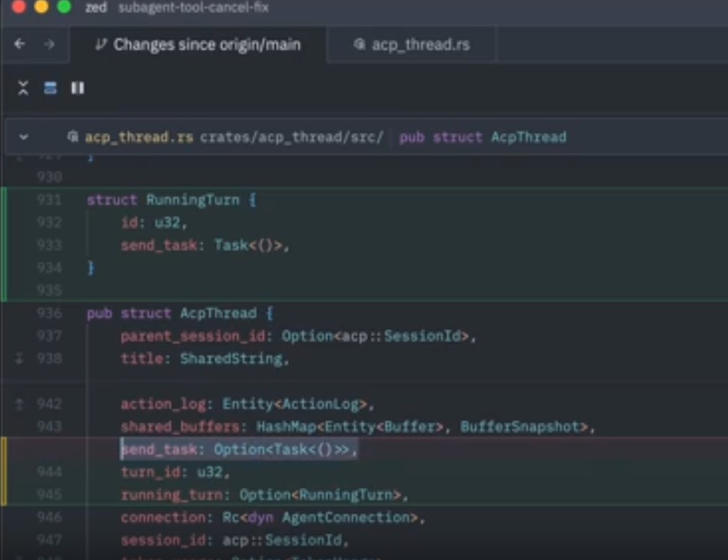The width and height of the screenshot is (728, 560).
Task: Click send_task: Task<()> on line 933
Action: click(205, 246)
